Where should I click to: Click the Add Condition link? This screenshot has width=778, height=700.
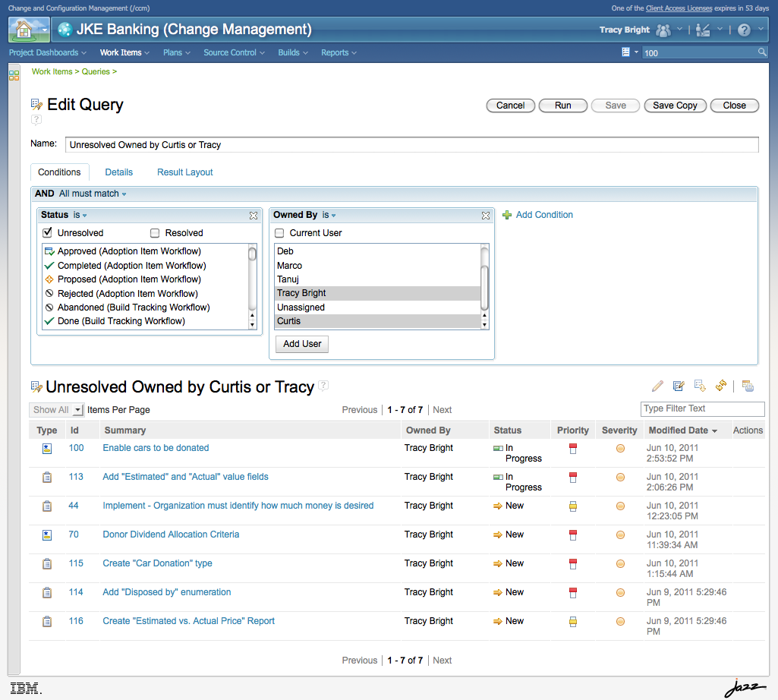click(x=544, y=215)
